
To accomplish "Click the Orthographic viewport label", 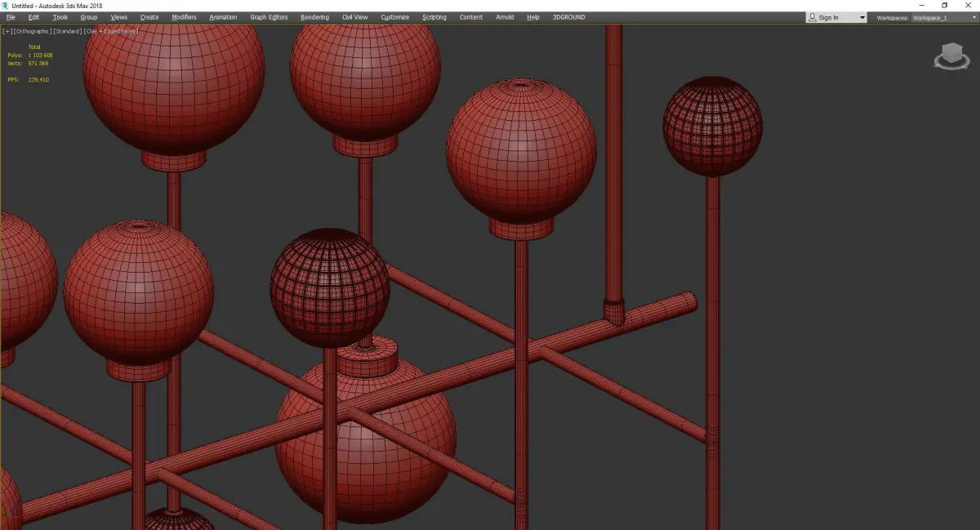I will pyautogui.click(x=33, y=31).
